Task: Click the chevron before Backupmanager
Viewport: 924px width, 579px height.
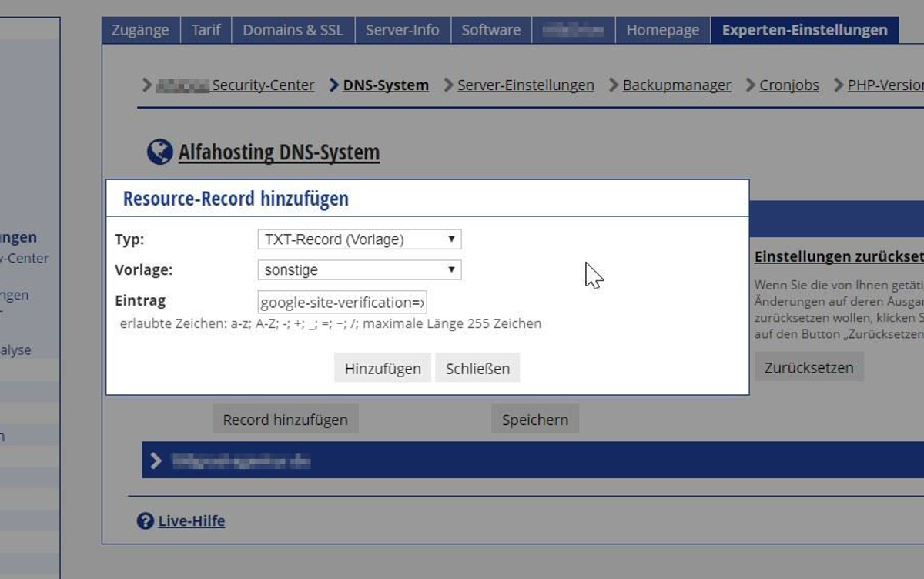Action: click(x=614, y=85)
